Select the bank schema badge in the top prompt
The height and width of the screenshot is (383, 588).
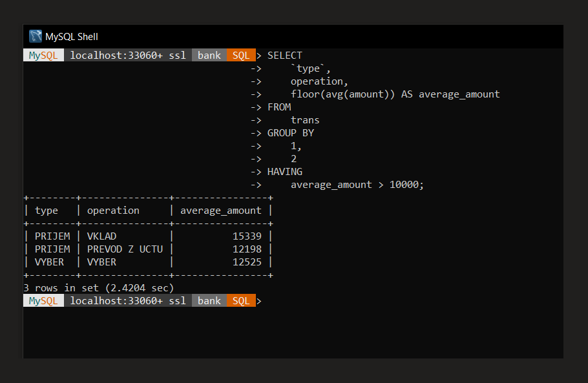[209, 55]
